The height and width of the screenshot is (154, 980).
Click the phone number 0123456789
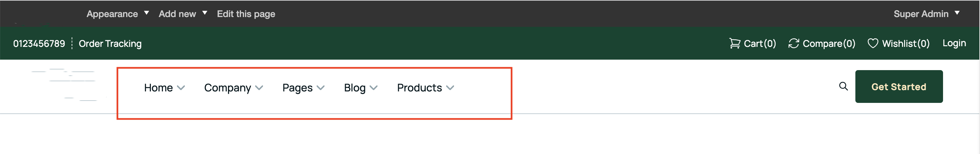(x=39, y=44)
